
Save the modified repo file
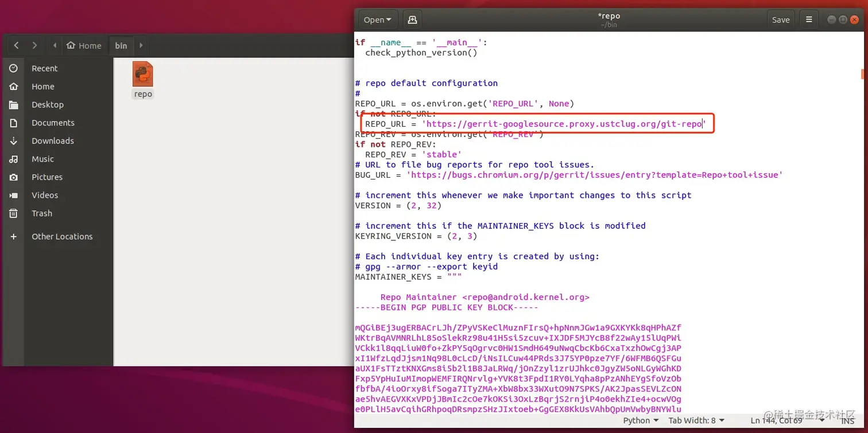(x=781, y=19)
